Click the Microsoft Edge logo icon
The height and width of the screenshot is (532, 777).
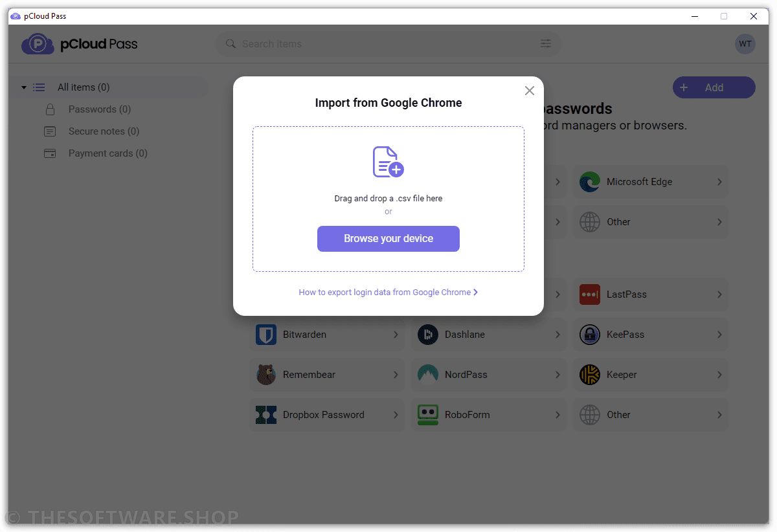tap(590, 182)
